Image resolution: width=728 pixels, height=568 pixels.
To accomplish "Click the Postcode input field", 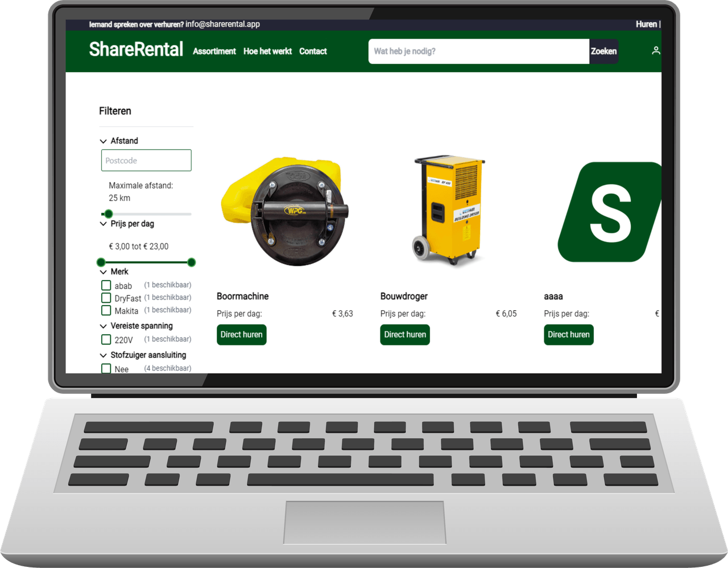I will click(146, 160).
